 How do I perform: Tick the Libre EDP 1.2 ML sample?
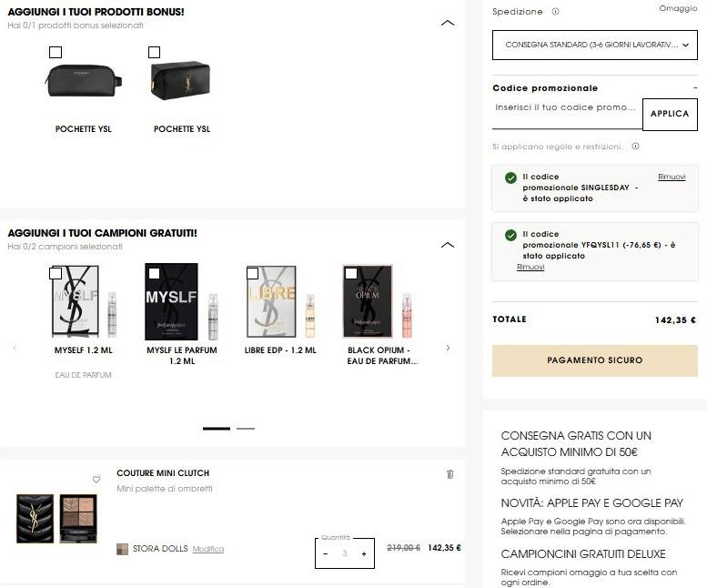(x=252, y=273)
